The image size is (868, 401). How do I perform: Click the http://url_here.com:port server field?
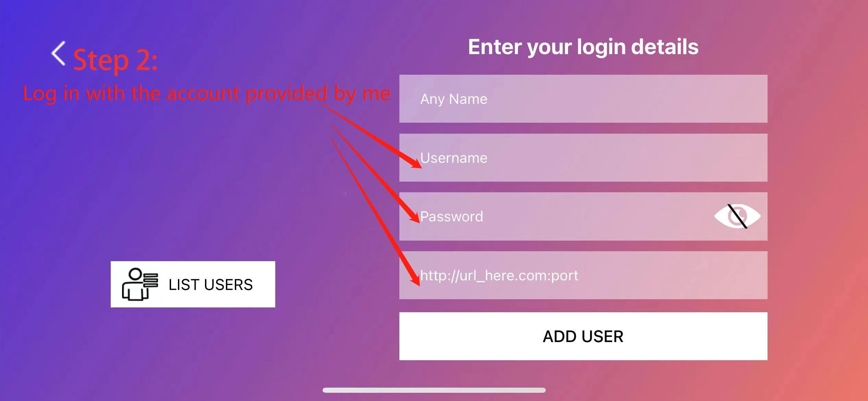583,275
